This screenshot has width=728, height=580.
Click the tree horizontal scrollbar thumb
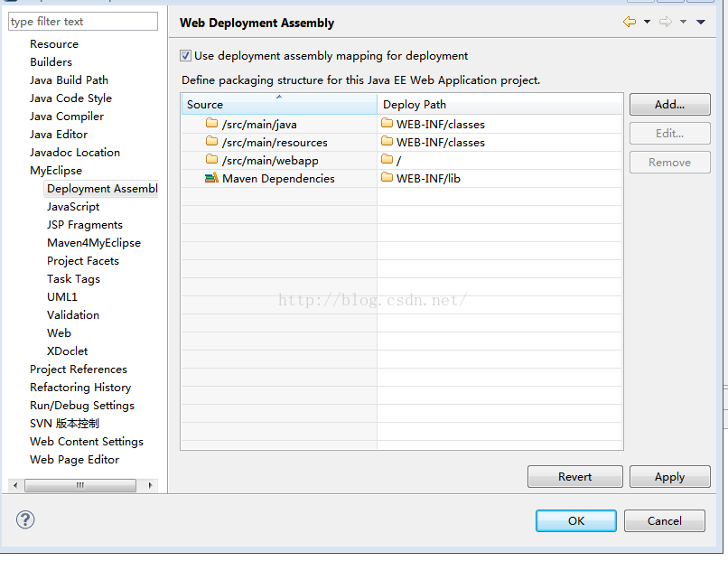[80, 485]
